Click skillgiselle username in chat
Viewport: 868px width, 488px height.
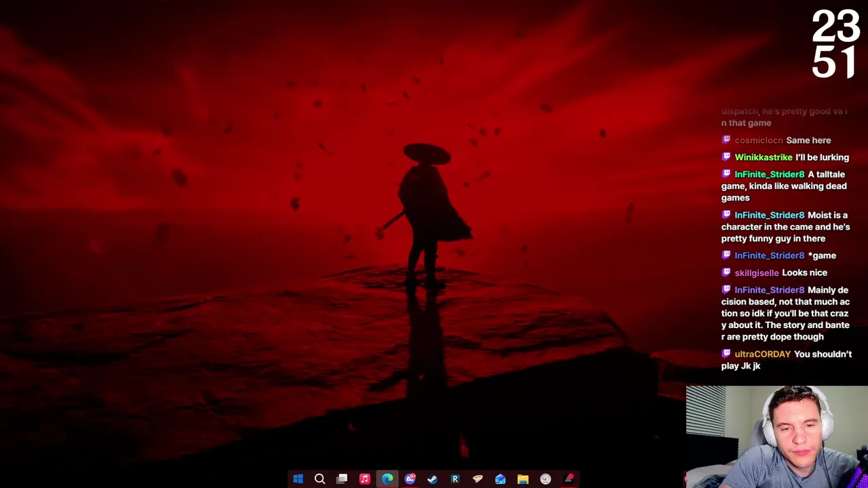tap(757, 272)
